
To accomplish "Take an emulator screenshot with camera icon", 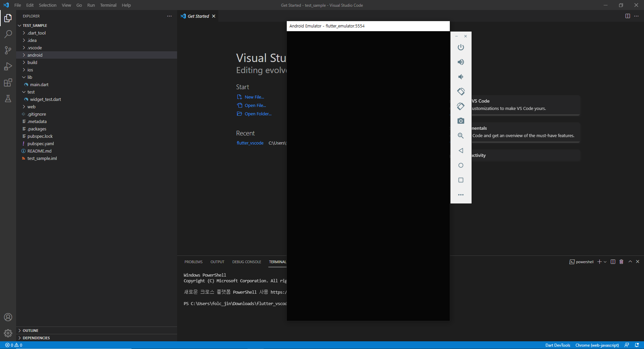I will (461, 121).
